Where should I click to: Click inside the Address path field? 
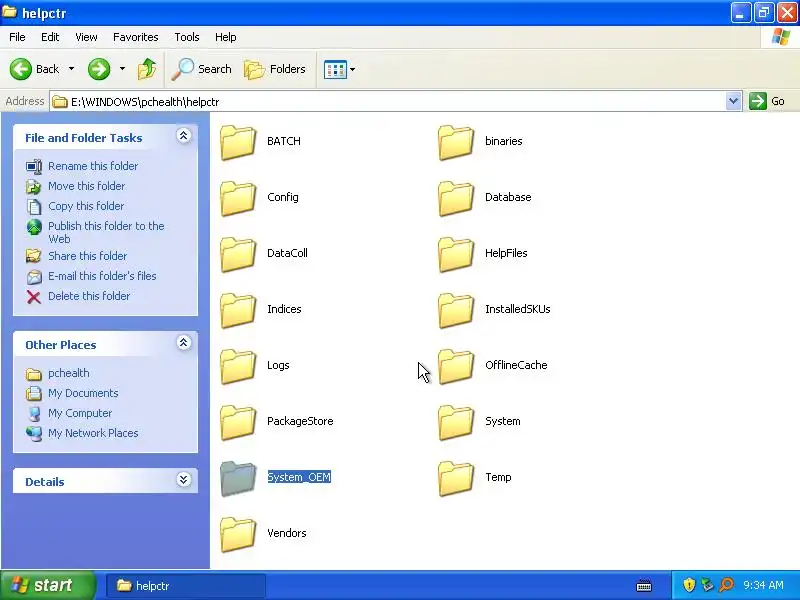[388, 102]
